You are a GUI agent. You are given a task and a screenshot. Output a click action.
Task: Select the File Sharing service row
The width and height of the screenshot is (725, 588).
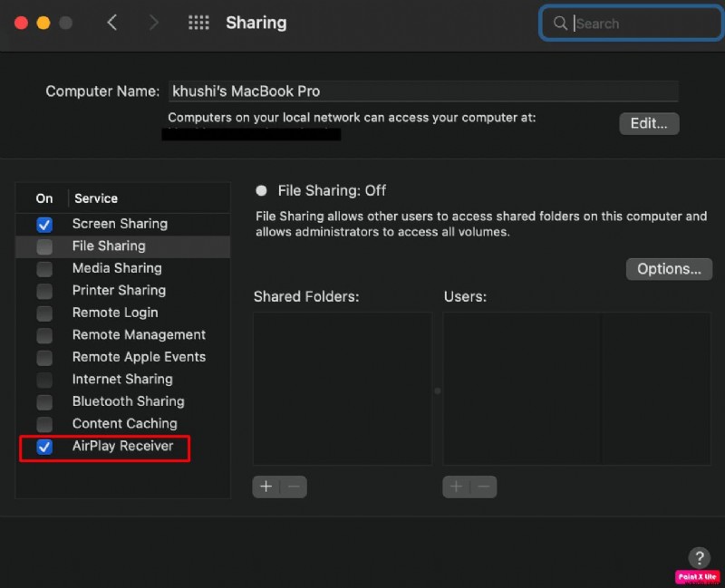coord(122,246)
